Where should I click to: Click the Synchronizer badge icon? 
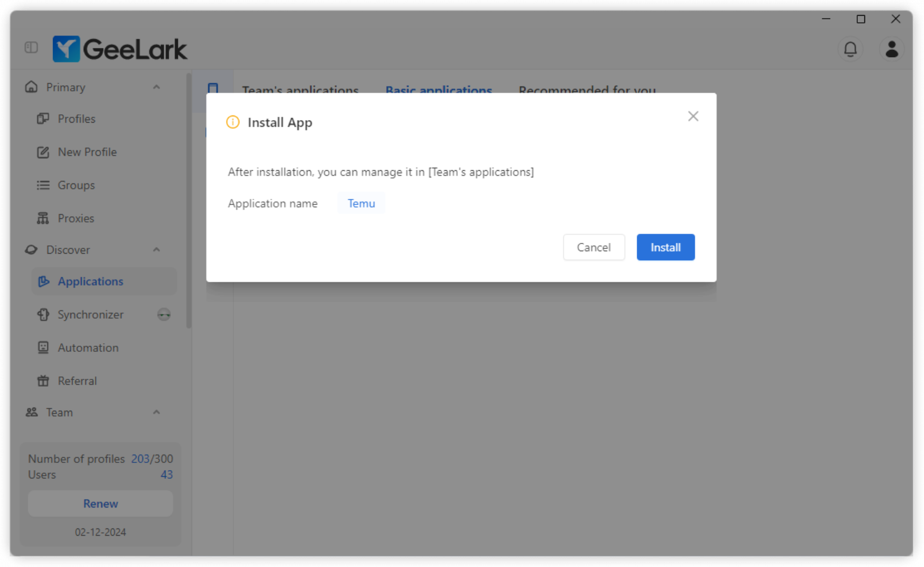(x=164, y=314)
